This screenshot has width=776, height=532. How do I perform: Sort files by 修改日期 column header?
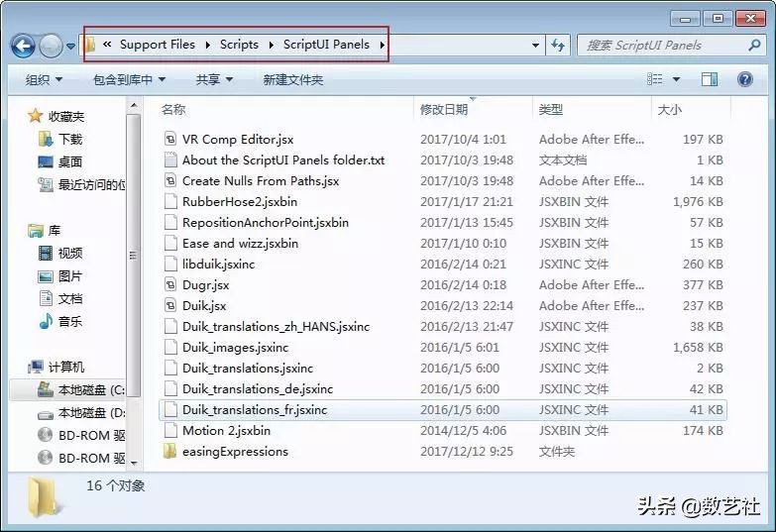pyautogui.click(x=444, y=110)
